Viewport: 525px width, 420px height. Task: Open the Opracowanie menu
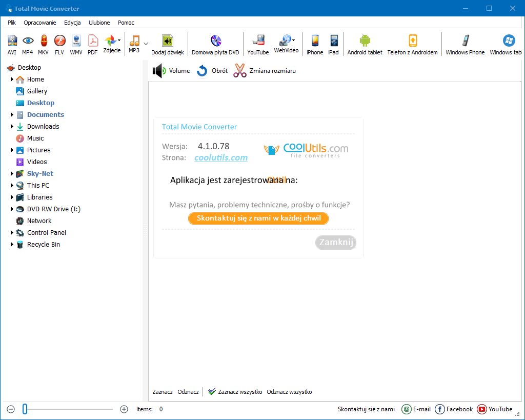(x=40, y=23)
